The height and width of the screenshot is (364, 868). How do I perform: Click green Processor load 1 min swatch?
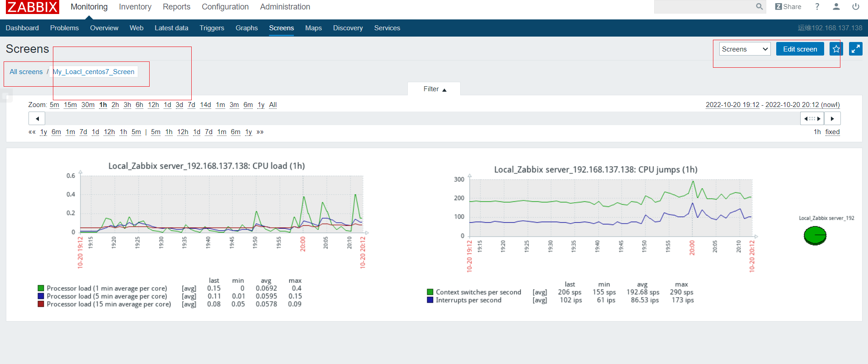41,288
